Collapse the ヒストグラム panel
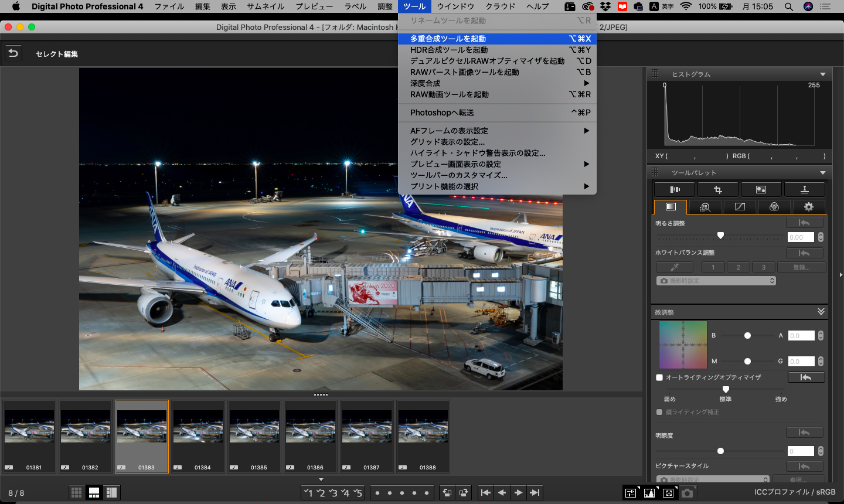 point(822,74)
